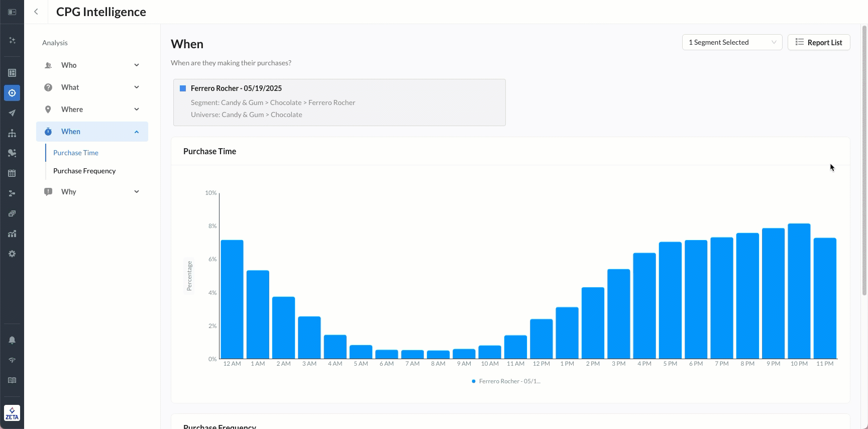Viewport: 868px width, 429px height.
Task: Click the back arrow beside CPG Intelligence
Action: click(36, 12)
